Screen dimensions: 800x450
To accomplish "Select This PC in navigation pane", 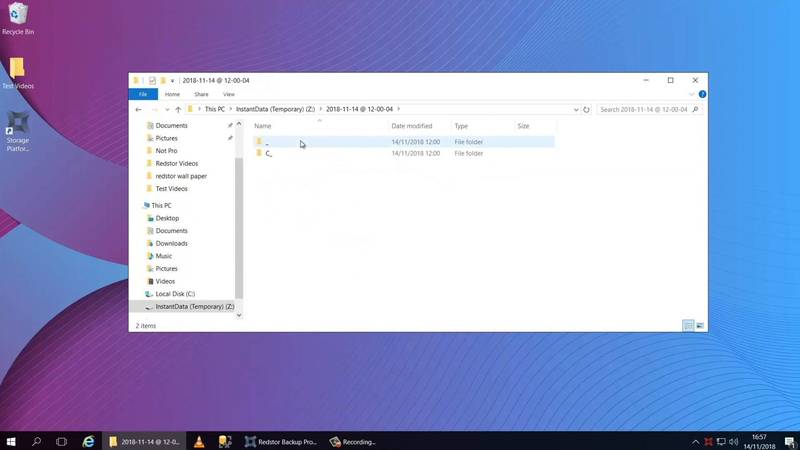I will 161,206.
